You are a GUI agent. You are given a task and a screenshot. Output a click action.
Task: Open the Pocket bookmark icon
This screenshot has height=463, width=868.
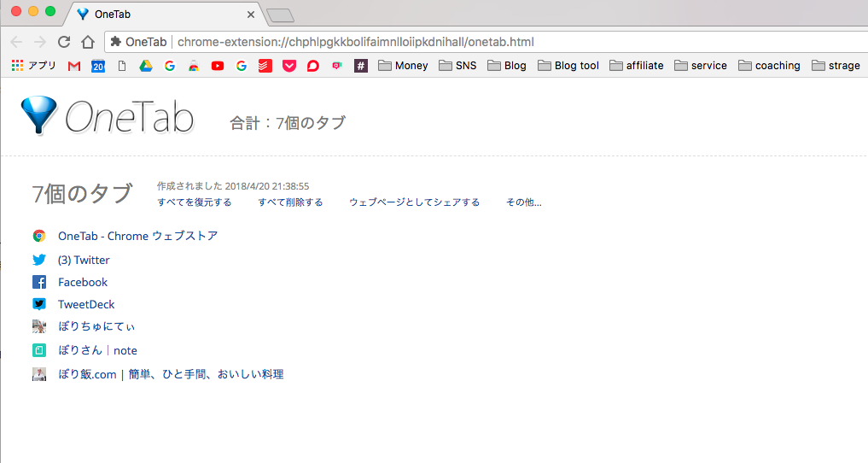(x=289, y=66)
